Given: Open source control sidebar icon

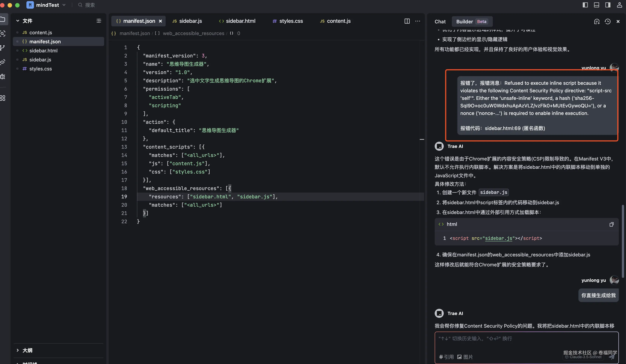Looking at the screenshot, I should 3,48.
